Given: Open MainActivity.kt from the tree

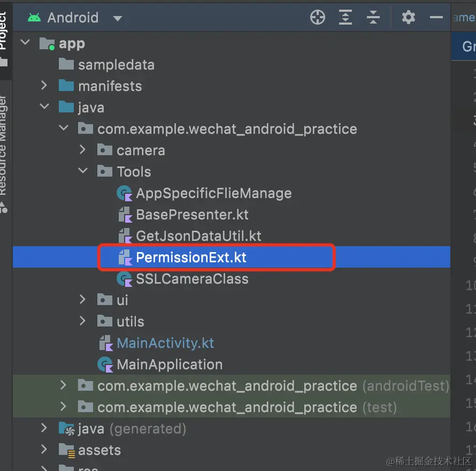Looking at the screenshot, I should tap(165, 343).
